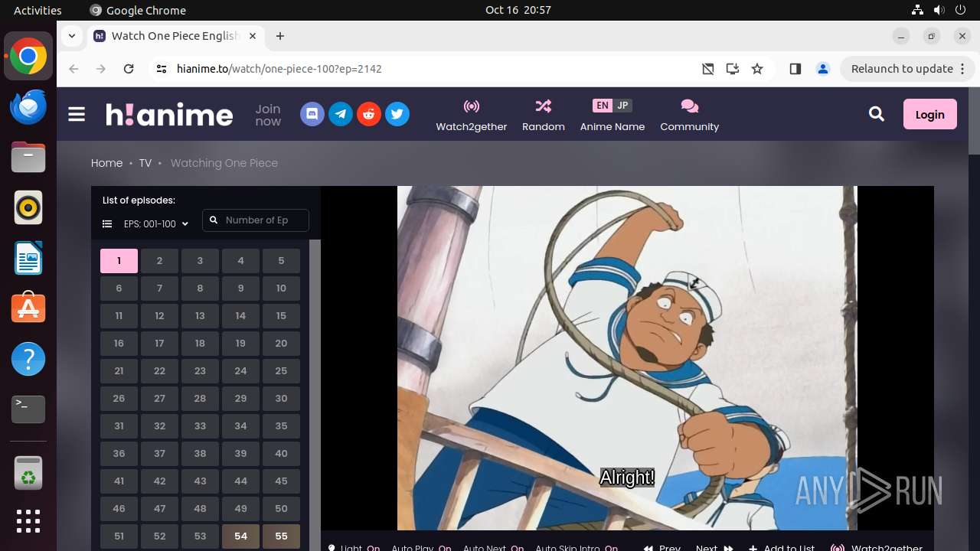This screenshot has height=551, width=980.
Task: Open the TV breadcrumb link
Action: coord(145,163)
